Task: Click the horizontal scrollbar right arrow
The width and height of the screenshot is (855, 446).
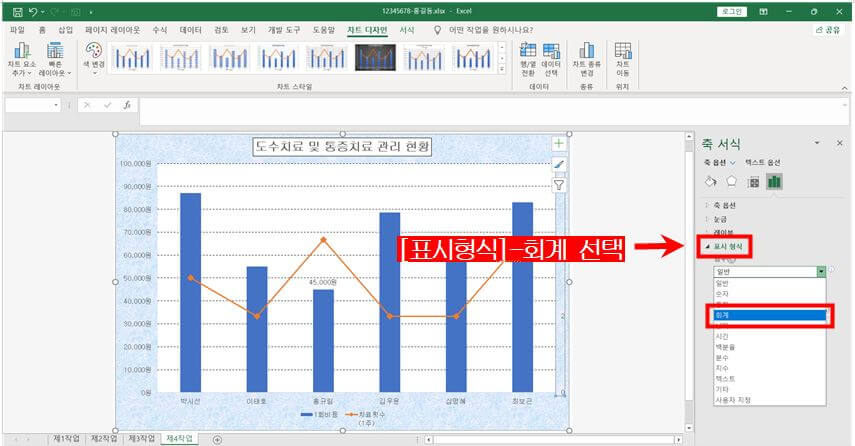Action: tap(678, 439)
